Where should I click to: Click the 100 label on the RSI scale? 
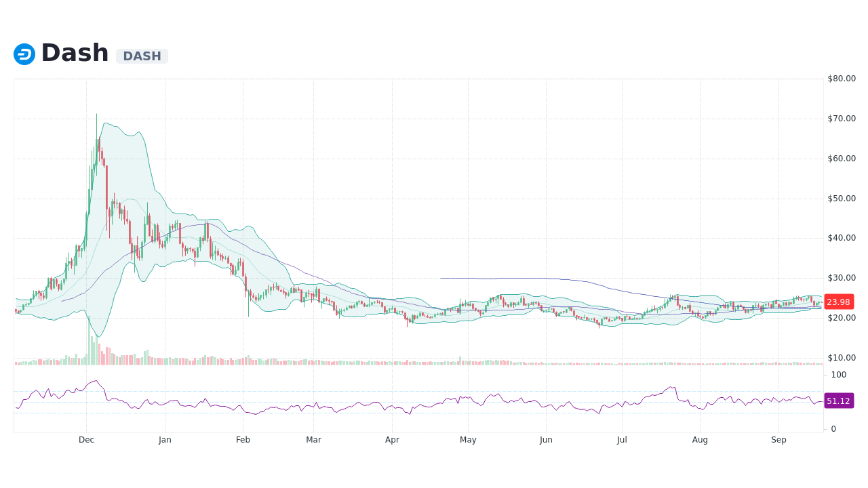pyautogui.click(x=839, y=375)
